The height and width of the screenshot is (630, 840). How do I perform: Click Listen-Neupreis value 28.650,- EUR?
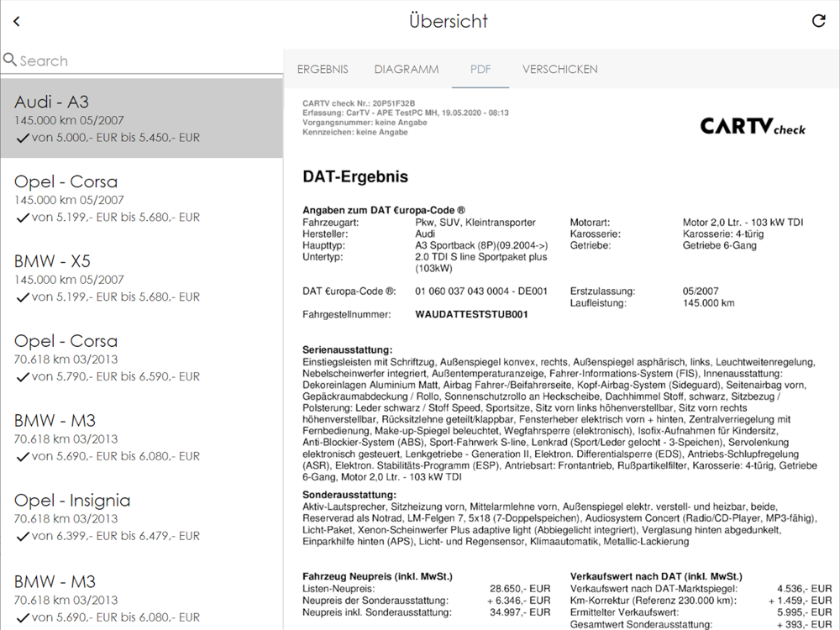[520, 589]
